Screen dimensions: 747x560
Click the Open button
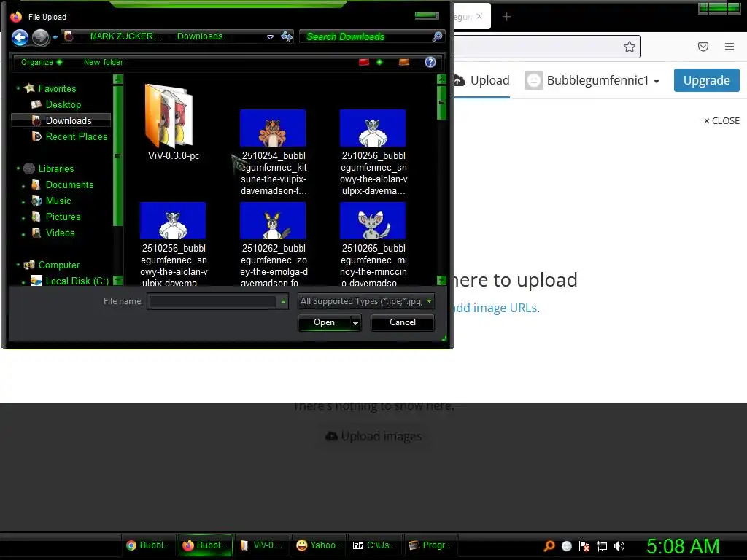click(x=324, y=322)
